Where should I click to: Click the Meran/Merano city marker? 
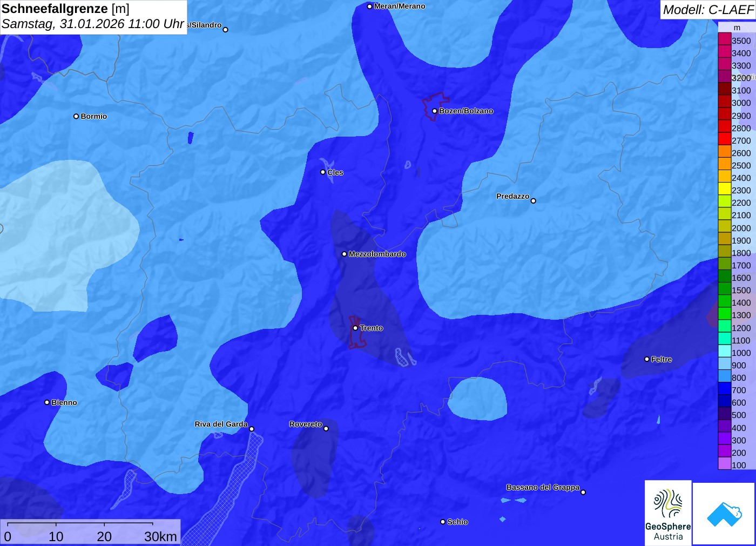click(369, 6)
